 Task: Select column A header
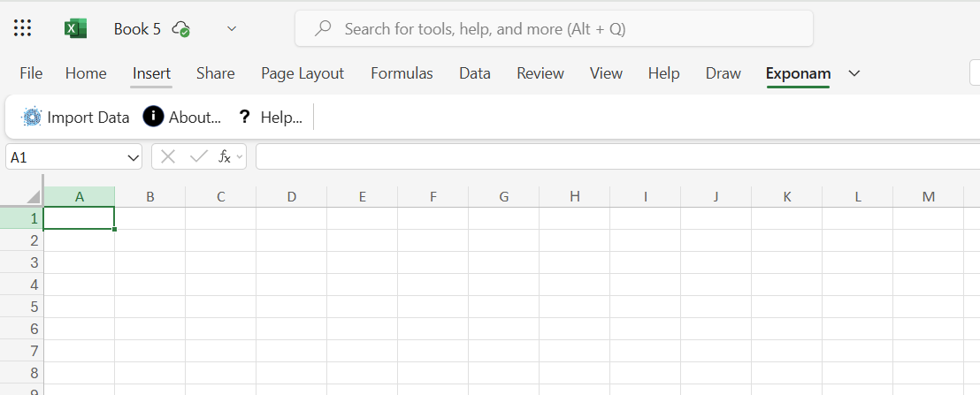pos(80,197)
